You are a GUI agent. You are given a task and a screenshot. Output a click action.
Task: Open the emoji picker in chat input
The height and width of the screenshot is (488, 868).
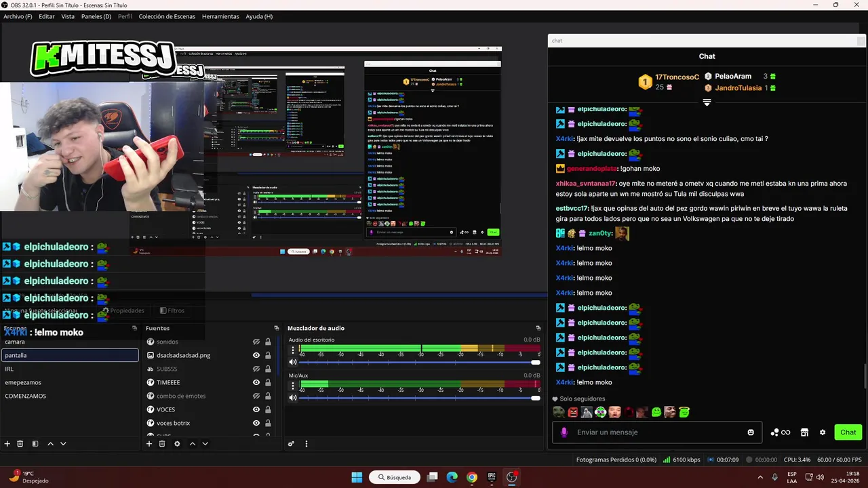(x=751, y=432)
